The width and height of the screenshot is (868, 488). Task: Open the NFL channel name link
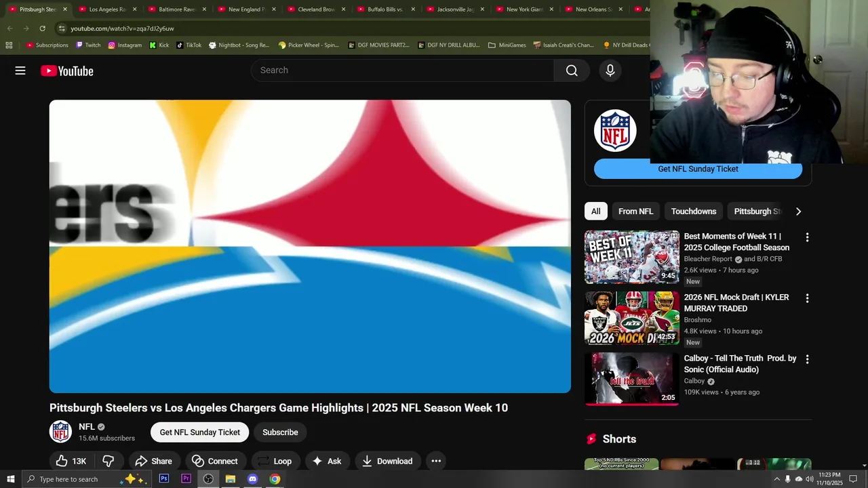[x=87, y=427]
